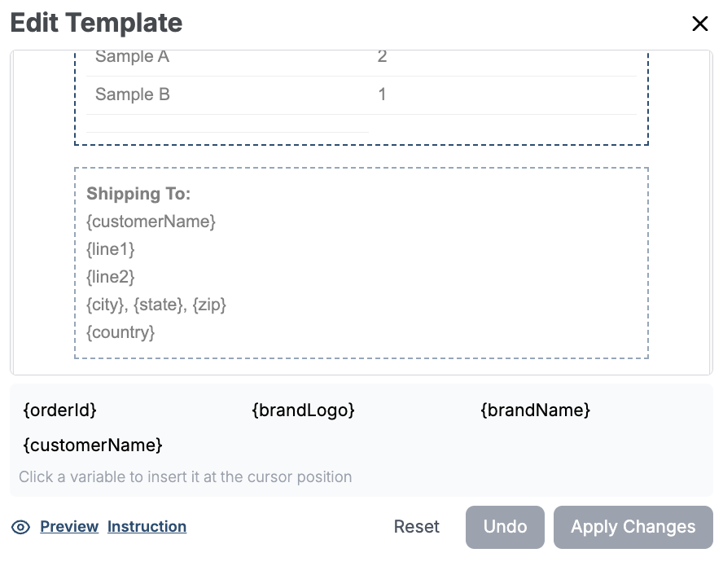Insert the {orderId} variable
This screenshot has height=588, width=723.
(60, 410)
